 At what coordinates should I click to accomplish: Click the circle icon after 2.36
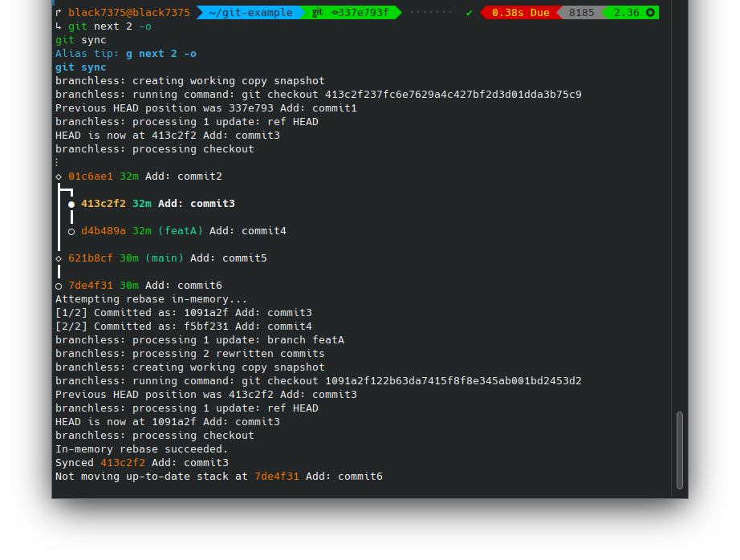(x=650, y=13)
